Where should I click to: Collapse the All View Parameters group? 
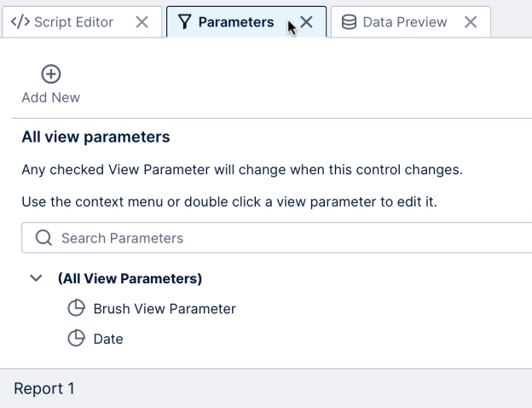pyautogui.click(x=35, y=278)
